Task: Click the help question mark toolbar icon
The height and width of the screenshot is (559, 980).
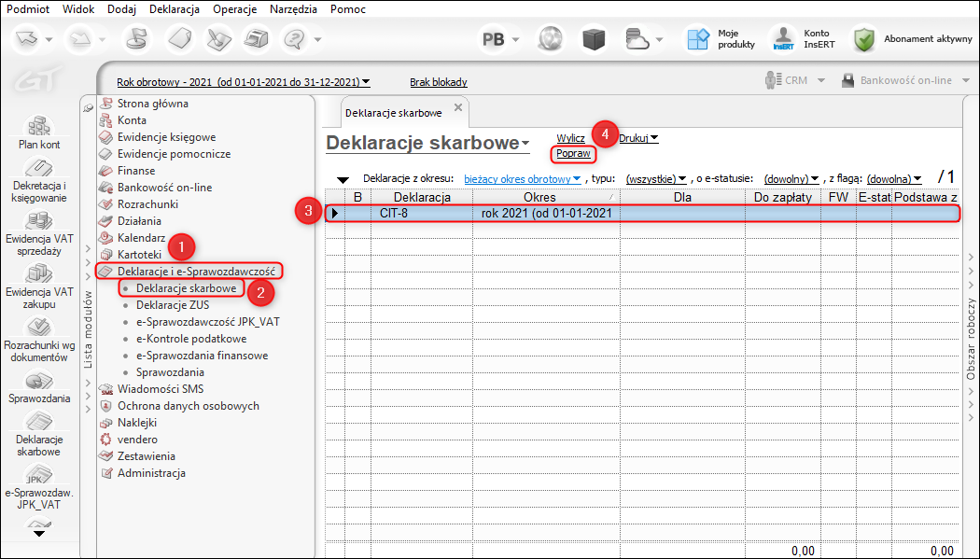Action: pos(294,38)
